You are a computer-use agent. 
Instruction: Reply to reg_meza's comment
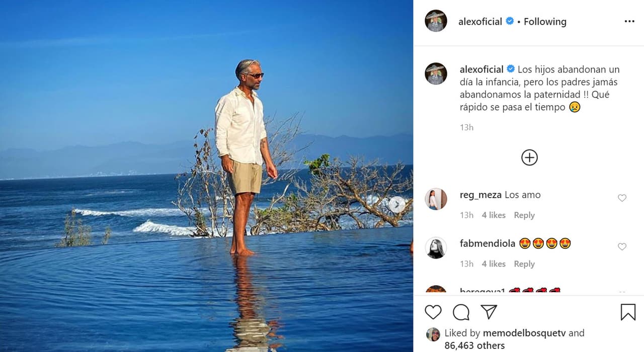coord(524,215)
